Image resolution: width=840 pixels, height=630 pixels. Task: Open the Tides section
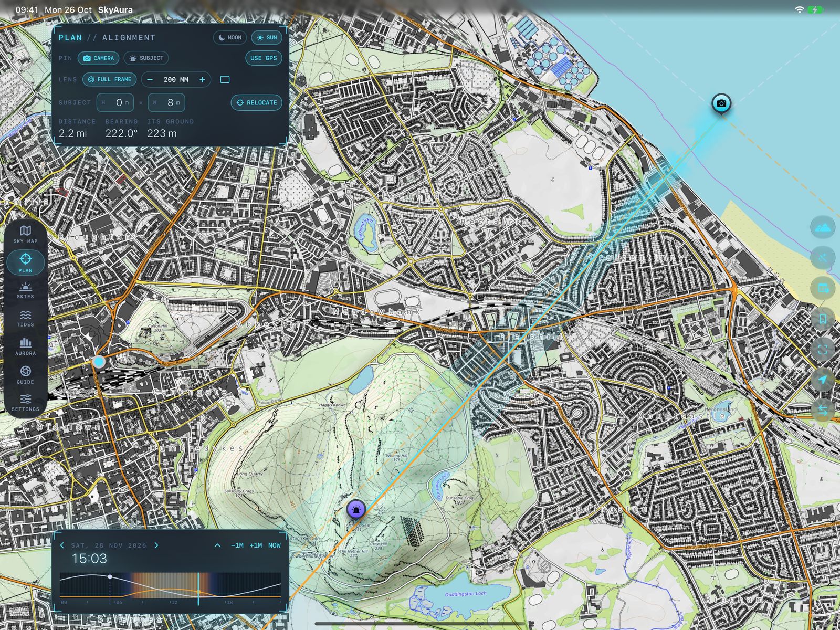pos(25,319)
